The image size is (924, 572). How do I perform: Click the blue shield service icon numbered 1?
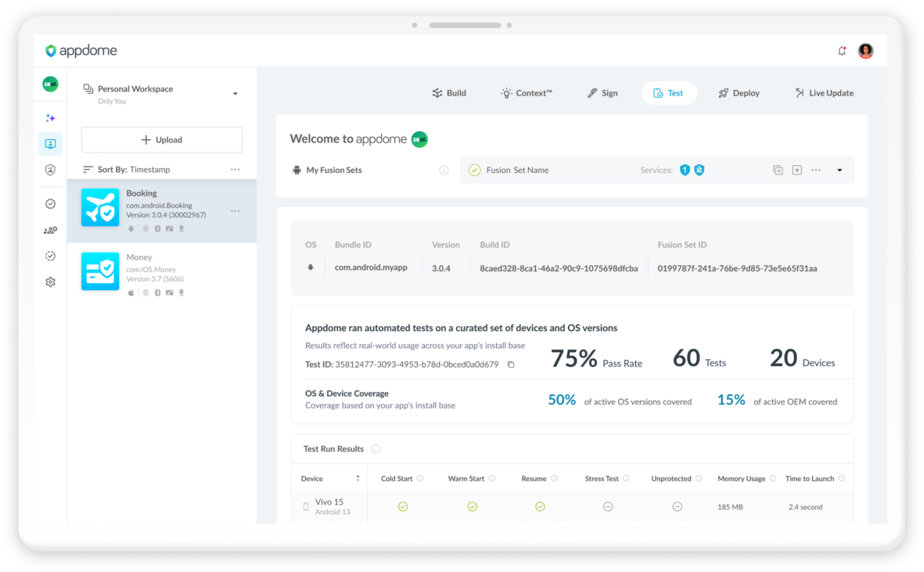tap(685, 171)
